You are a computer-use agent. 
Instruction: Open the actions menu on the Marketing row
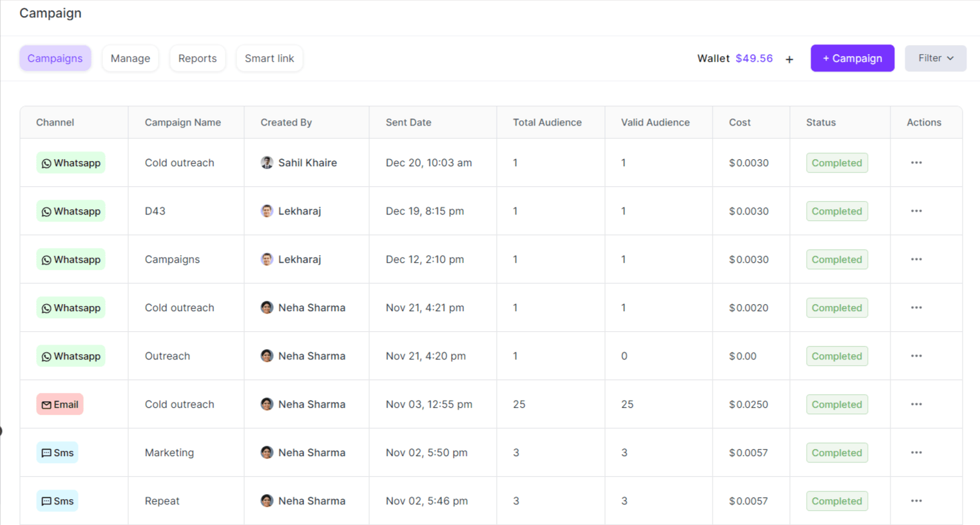pyautogui.click(x=916, y=452)
